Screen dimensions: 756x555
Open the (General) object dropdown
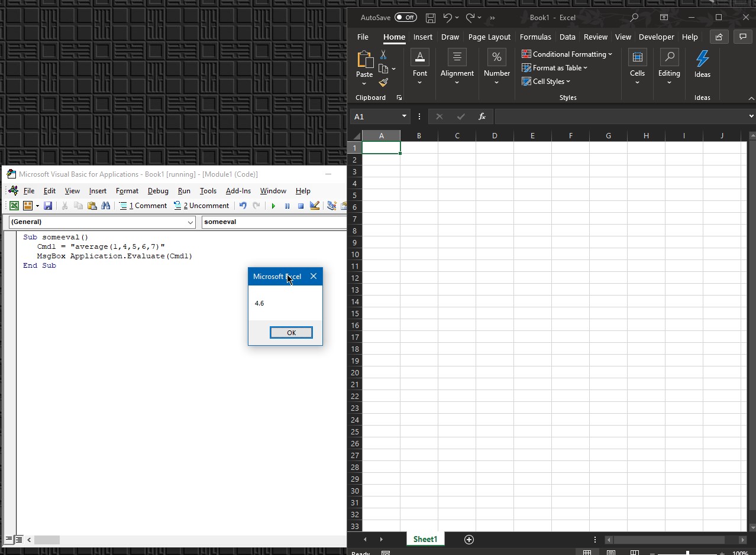(190, 222)
